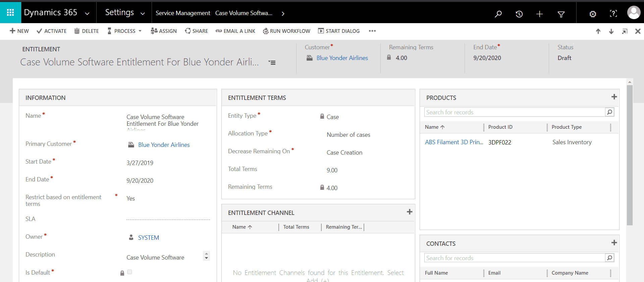This screenshot has height=282, width=644.
Task: Open settings gear in top bar
Action: click(x=593, y=14)
